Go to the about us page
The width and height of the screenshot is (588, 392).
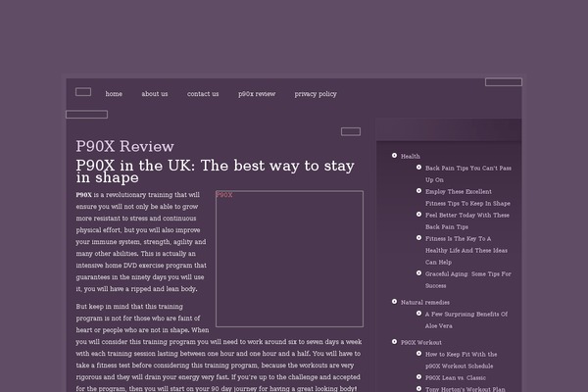155,94
